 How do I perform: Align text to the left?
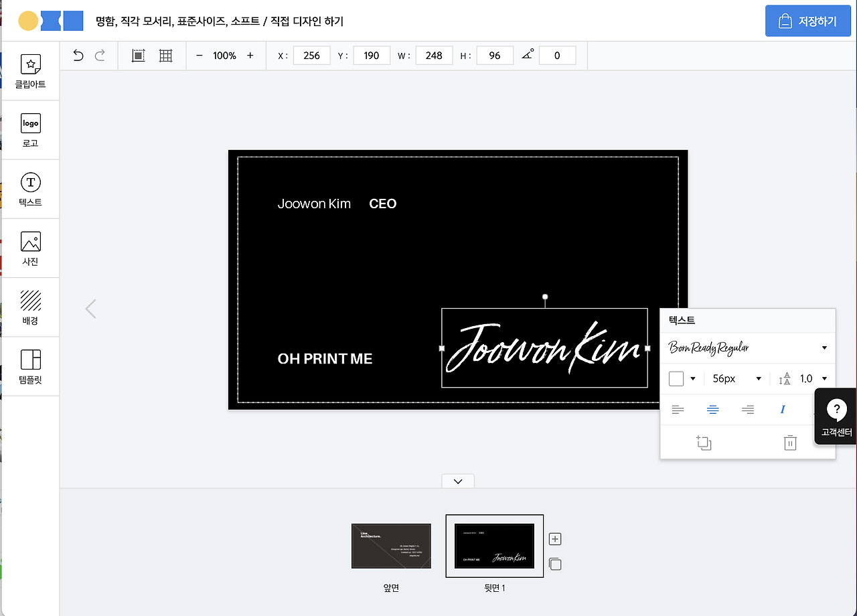pyautogui.click(x=678, y=410)
